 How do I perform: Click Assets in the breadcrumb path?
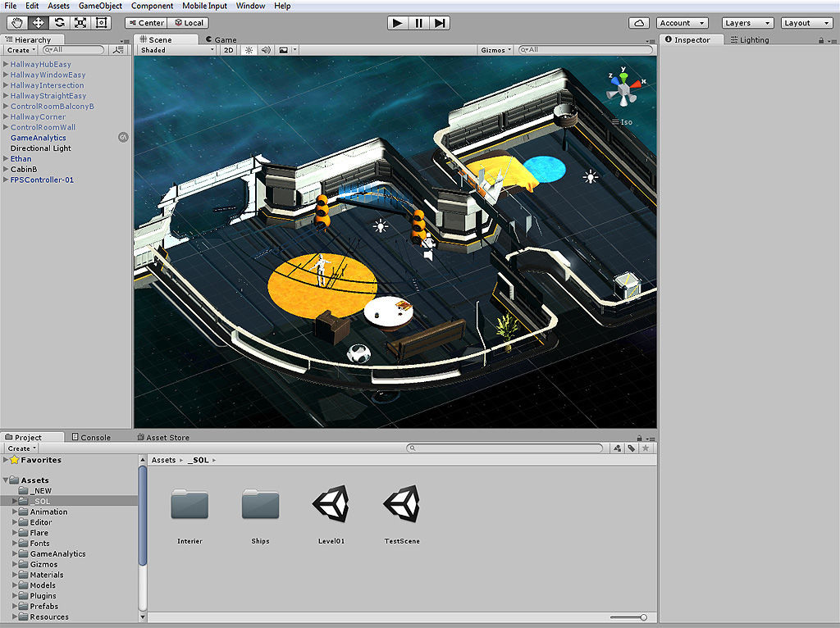163,460
